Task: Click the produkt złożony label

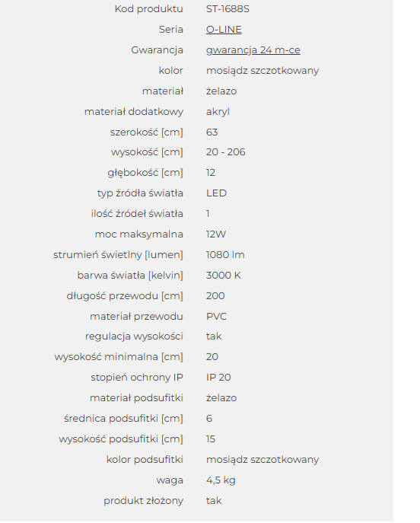Action: point(143,501)
